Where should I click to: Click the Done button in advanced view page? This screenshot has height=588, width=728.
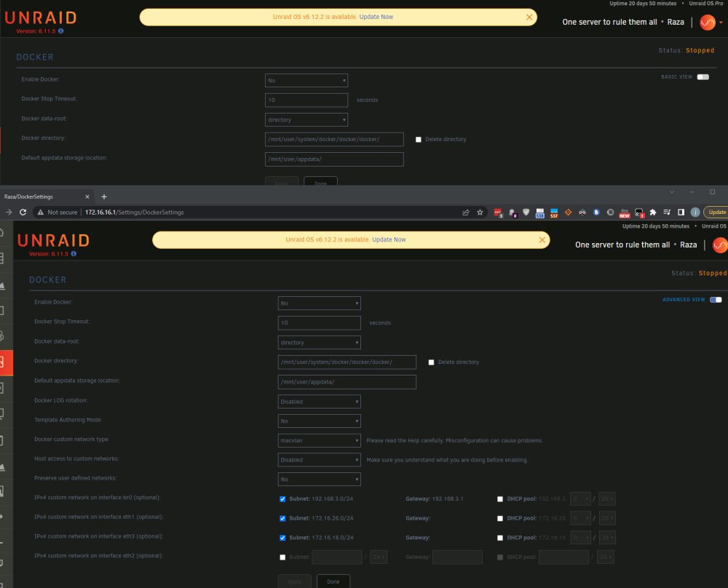coord(333,581)
